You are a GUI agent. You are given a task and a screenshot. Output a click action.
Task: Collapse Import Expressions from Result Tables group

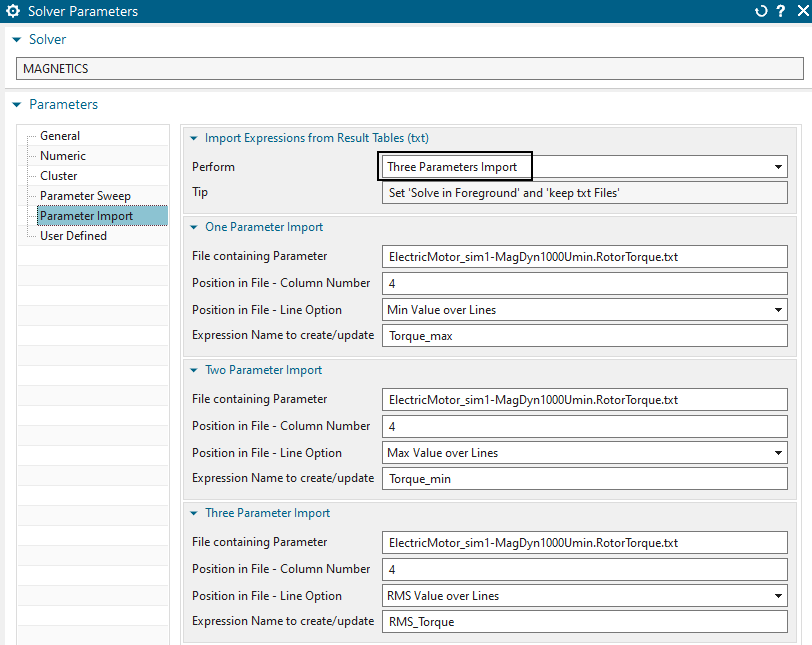click(x=193, y=138)
